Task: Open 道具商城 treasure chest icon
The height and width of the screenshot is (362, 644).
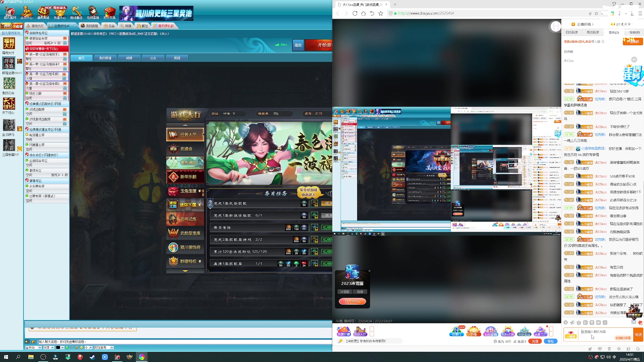Action: tap(43, 13)
